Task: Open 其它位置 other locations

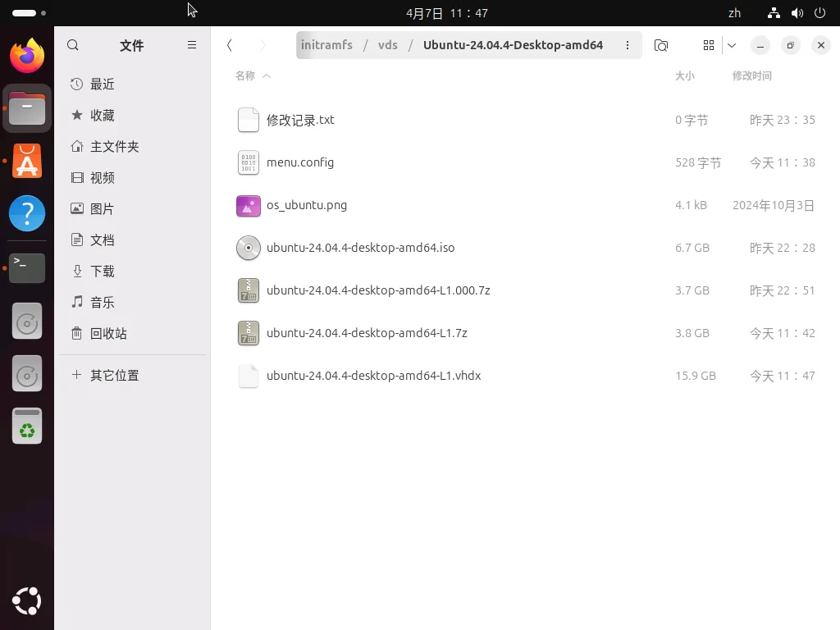Action: tap(132, 375)
